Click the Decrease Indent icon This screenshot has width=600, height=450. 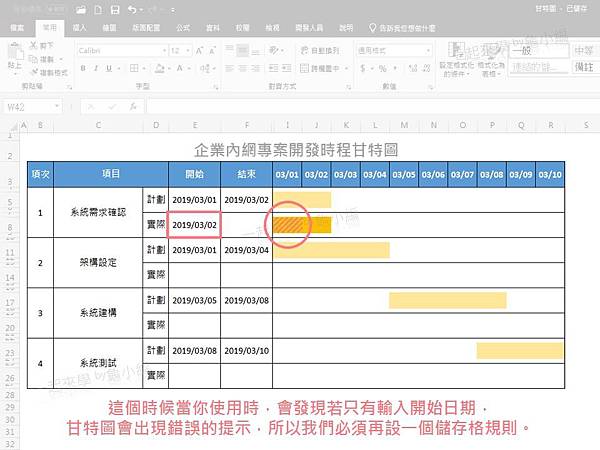pos(273,68)
